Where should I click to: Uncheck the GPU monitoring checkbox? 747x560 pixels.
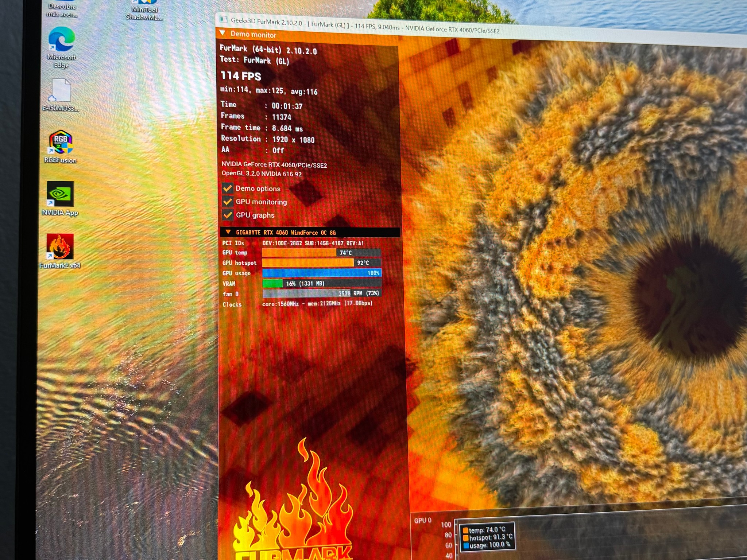pyautogui.click(x=228, y=202)
